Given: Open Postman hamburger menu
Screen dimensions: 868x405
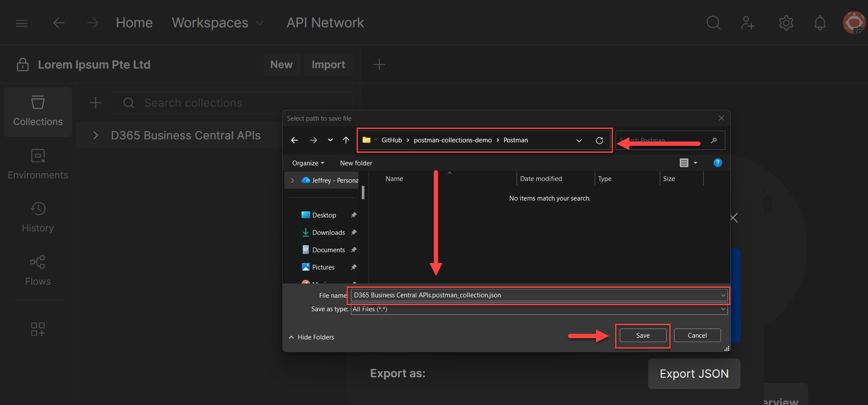Looking at the screenshot, I should tap(22, 23).
